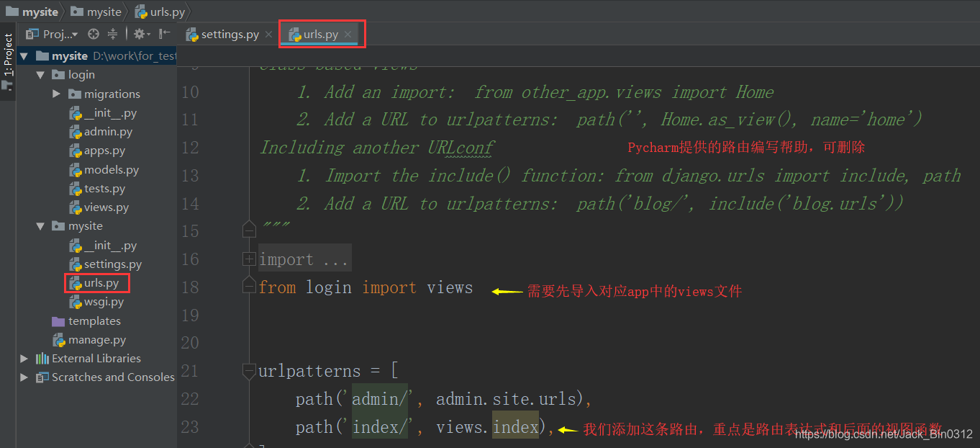Image resolution: width=980 pixels, height=448 pixels.
Task: Select urls.py in project tree
Action: point(94,283)
